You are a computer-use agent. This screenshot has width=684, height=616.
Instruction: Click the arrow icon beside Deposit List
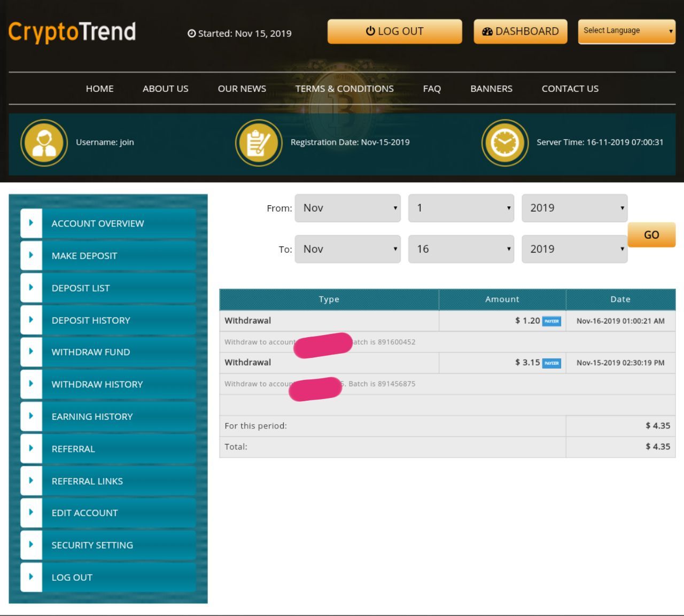[31, 287]
